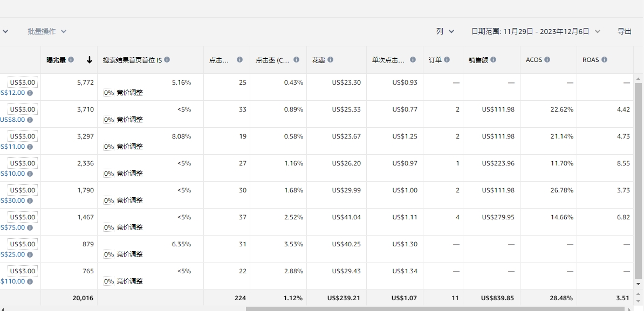644x311 pixels.
Task: Edit US$5.00 bid in 1,790 impressions row
Action: coord(23,190)
